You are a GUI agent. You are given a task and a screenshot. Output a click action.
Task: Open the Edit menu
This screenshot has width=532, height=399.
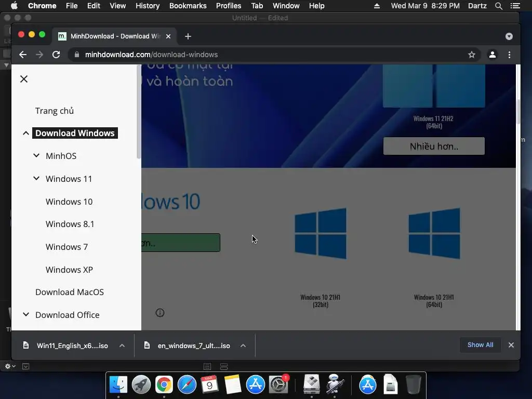[x=94, y=6]
